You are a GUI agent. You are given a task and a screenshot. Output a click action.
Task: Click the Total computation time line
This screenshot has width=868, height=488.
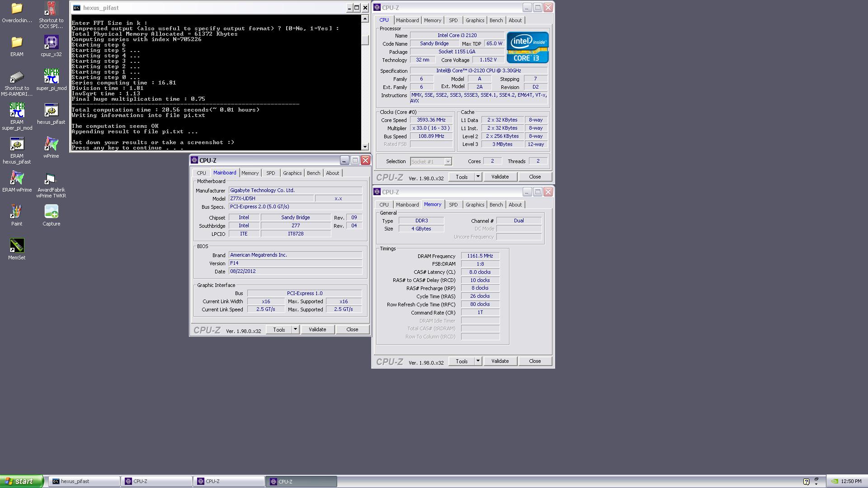pyautogui.click(x=165, y=110)
